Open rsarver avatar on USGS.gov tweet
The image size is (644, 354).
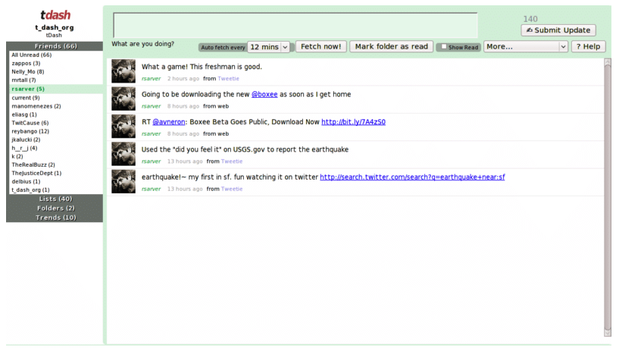click(123, 154)
